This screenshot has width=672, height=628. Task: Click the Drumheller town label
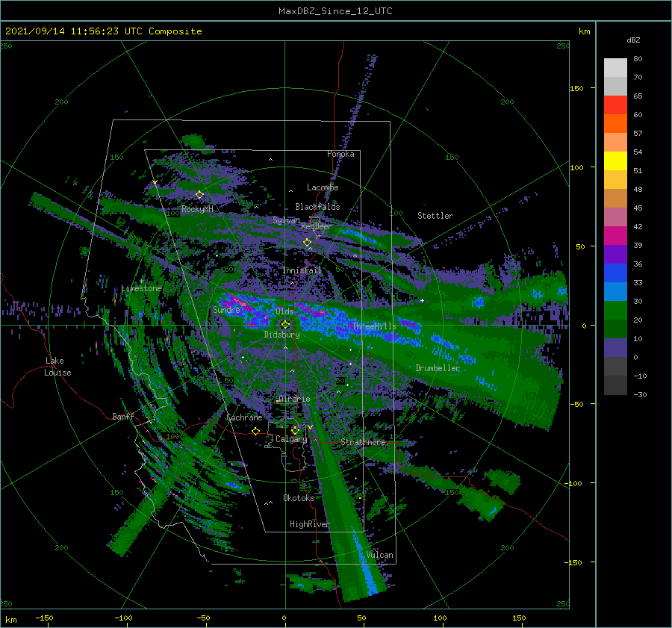point(438,368)
